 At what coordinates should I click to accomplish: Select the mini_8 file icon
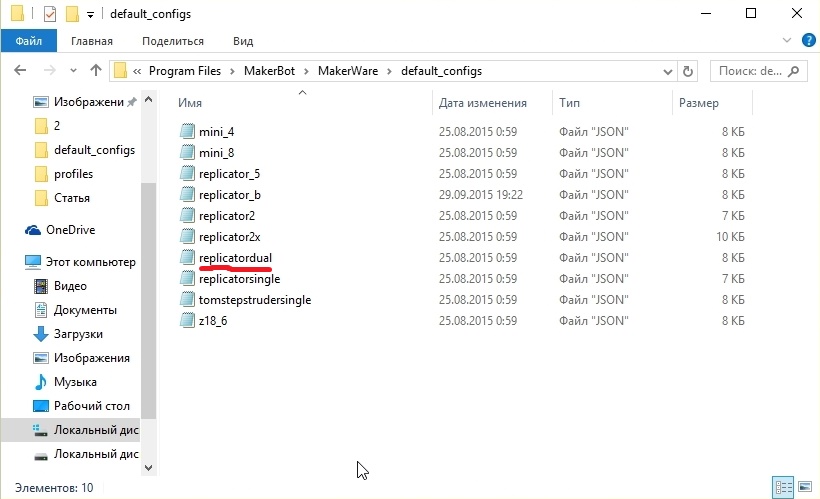tap(187, 152)
